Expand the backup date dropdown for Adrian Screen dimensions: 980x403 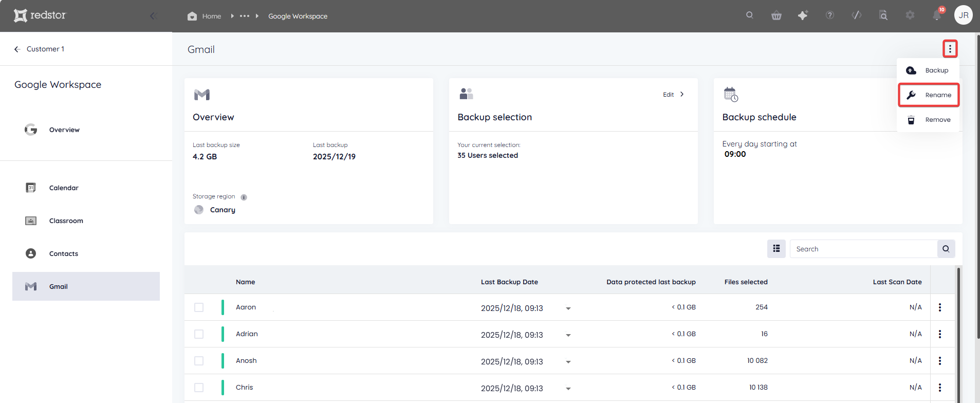click(x=568, y=335)
